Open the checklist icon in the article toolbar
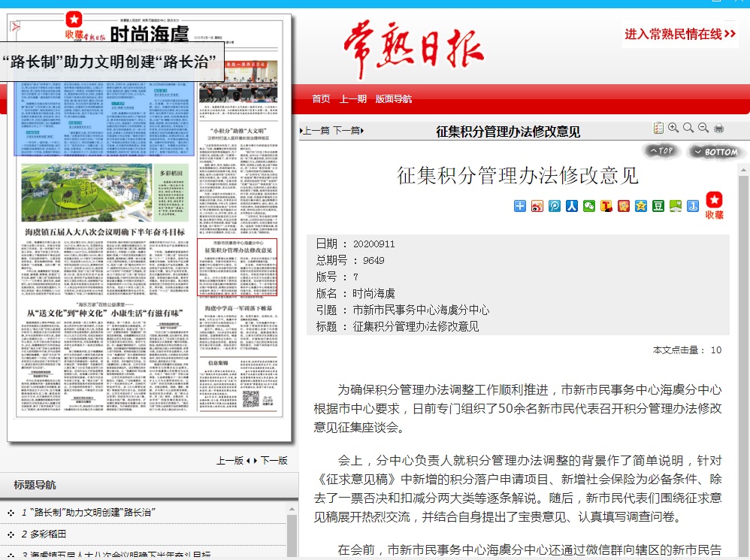Screen dimensions: 750x560 (x=658, y=128)
